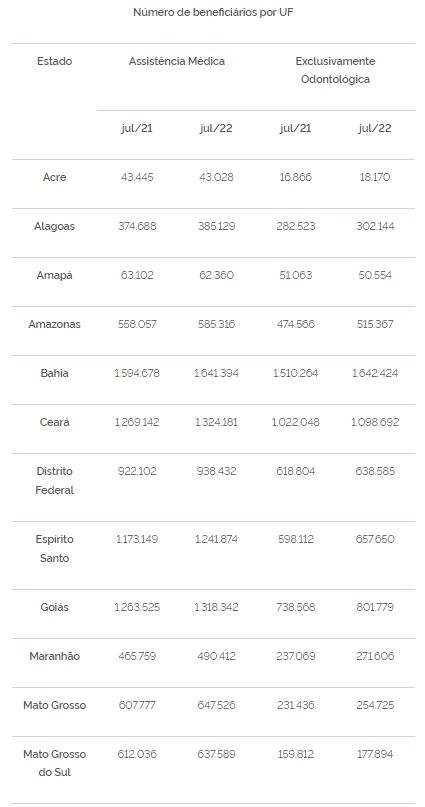Image resolution: width=425 pixels, height=807 pixels.
Task: Click Alagoas state name
Action: point(55,226)
